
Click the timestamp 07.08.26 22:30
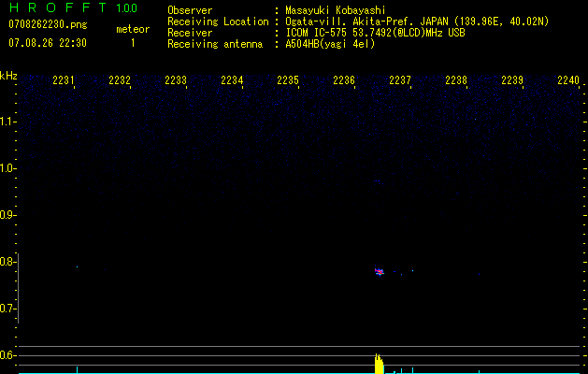[x=48, y=43]
